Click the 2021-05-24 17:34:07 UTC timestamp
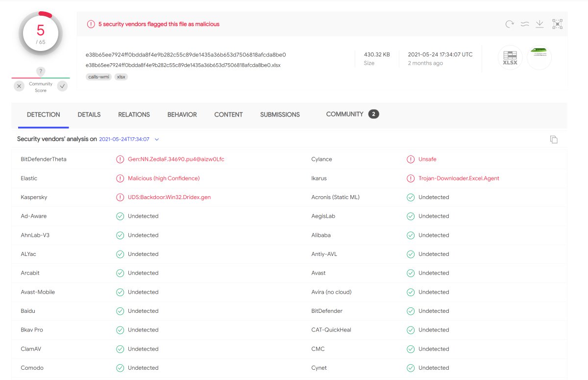The image size is (588, 380). (441, 55)
